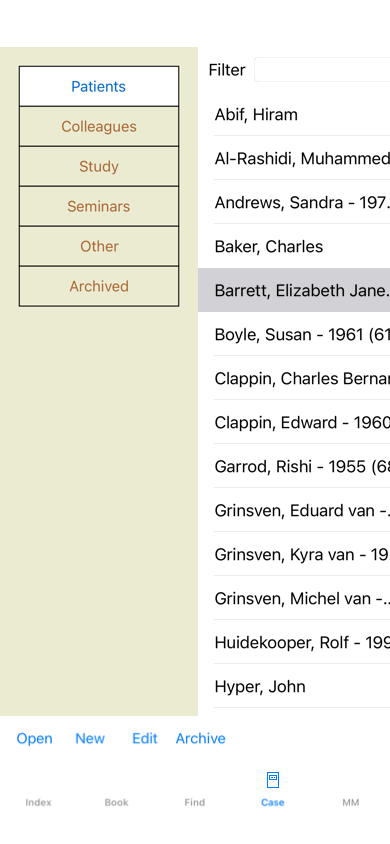Show the Seminars group
This screenshot has width=390, height=844.
click(99, 206)
